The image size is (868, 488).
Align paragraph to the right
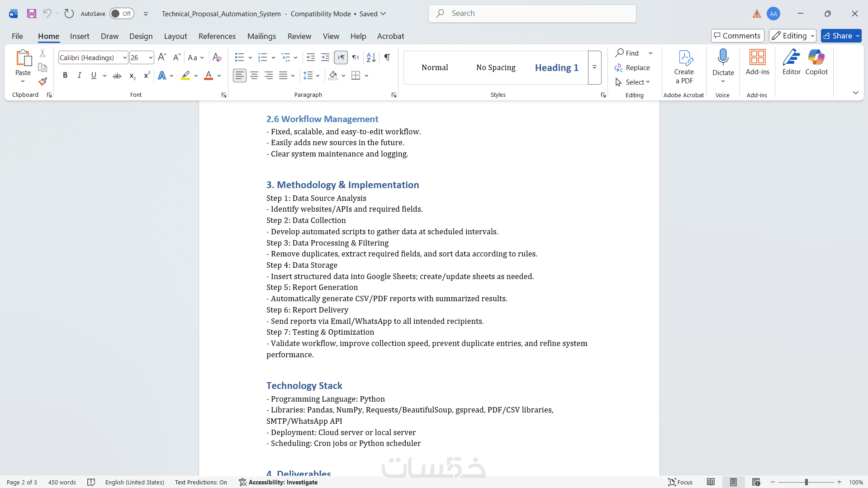pos(269,76)
